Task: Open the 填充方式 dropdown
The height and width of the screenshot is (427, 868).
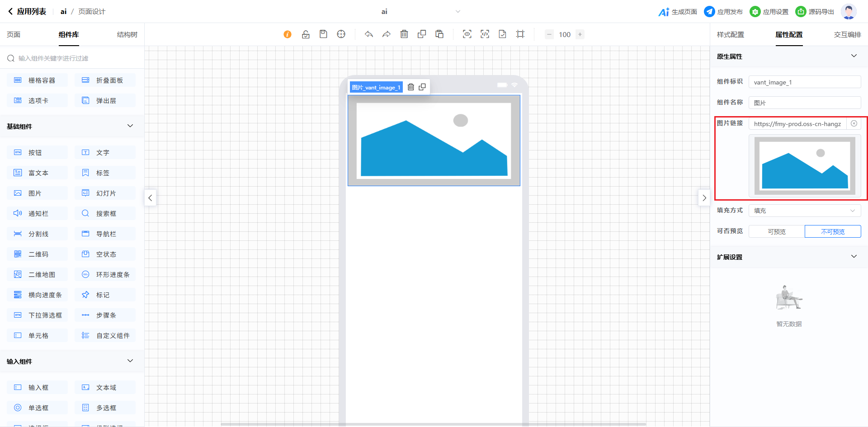Action: tap(804, 211)
